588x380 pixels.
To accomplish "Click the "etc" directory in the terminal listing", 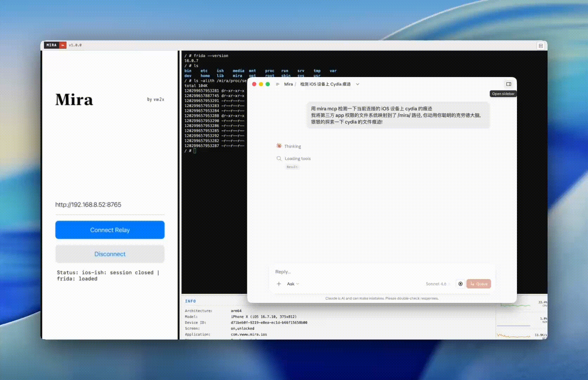I will tap(204, 71).
